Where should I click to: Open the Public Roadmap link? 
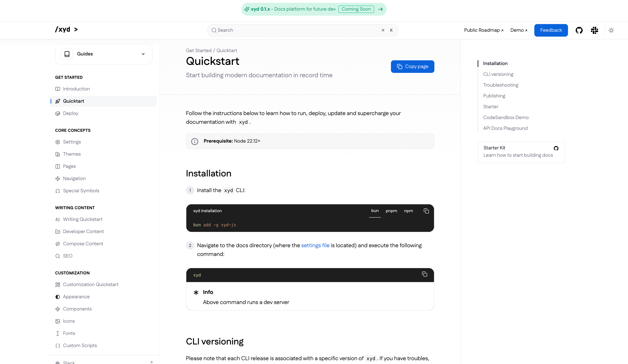coord(483,30)
